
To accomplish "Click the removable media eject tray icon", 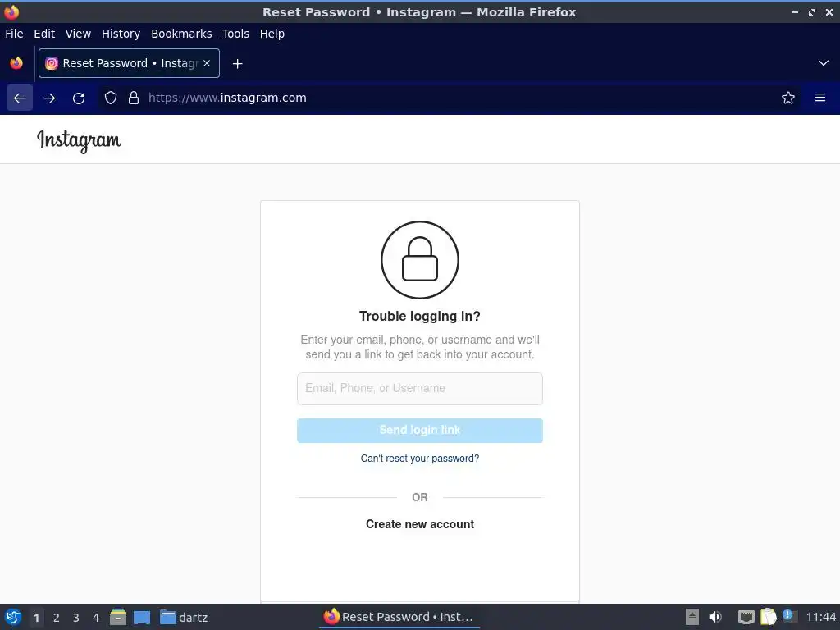I will (692, 617).
